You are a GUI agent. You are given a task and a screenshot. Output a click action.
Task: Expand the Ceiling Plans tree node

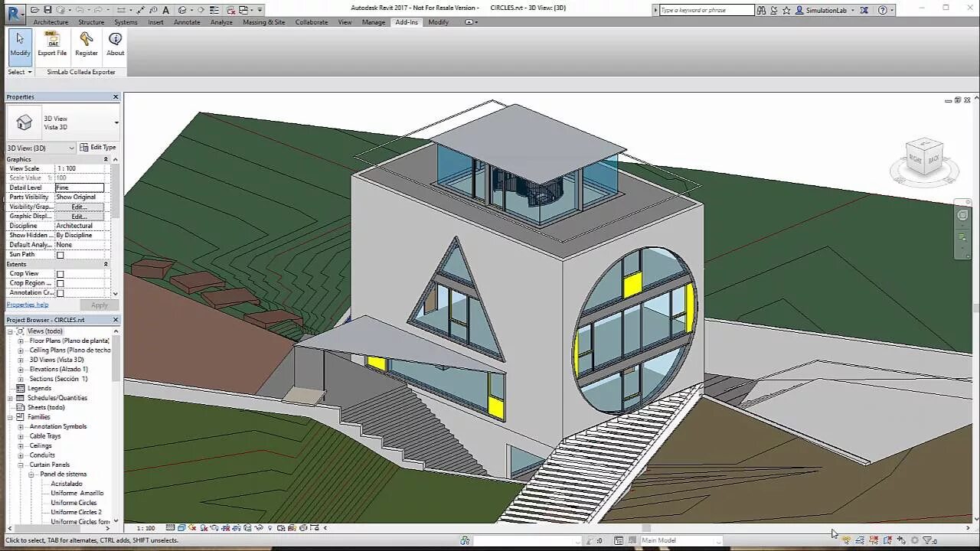pyautogui.click(x=21, y=350)
